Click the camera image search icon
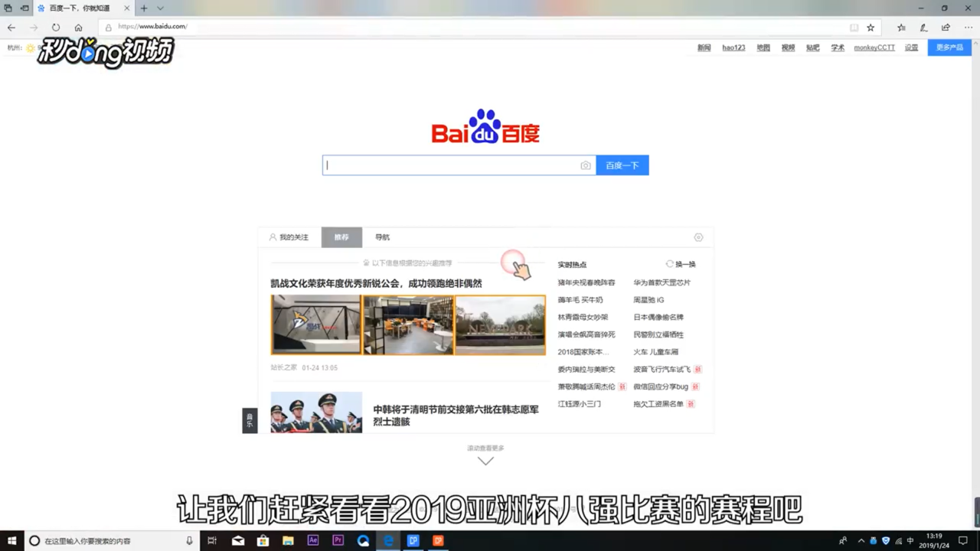 click(x=586, y=165)
